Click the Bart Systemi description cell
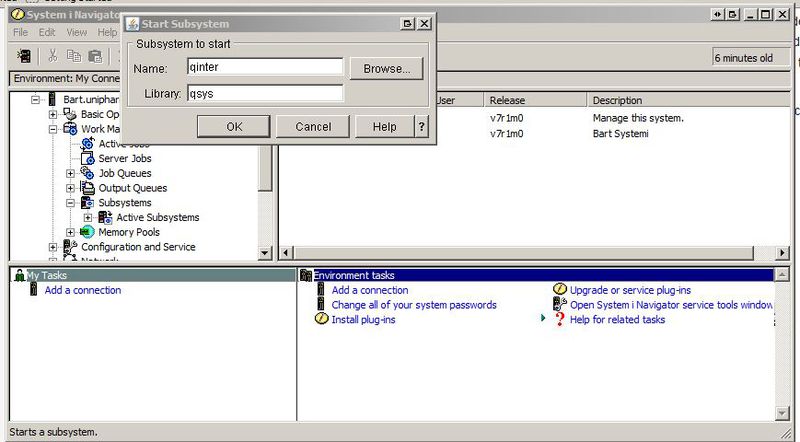The width and height of the screenshot is (800, 442). 620,134
